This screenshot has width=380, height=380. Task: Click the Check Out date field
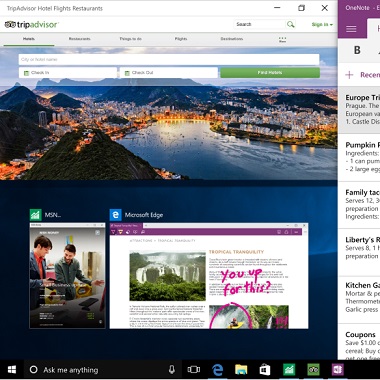169,73
